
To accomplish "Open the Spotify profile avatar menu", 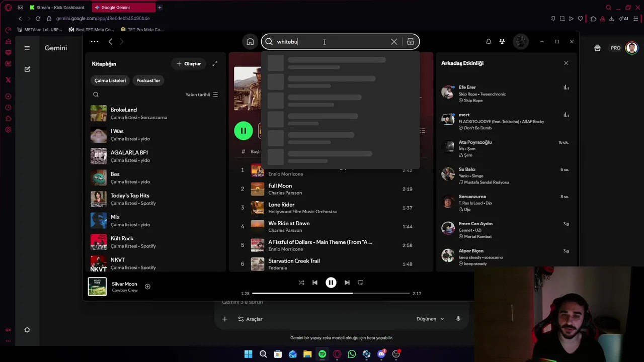I will (x=521, y=42).
